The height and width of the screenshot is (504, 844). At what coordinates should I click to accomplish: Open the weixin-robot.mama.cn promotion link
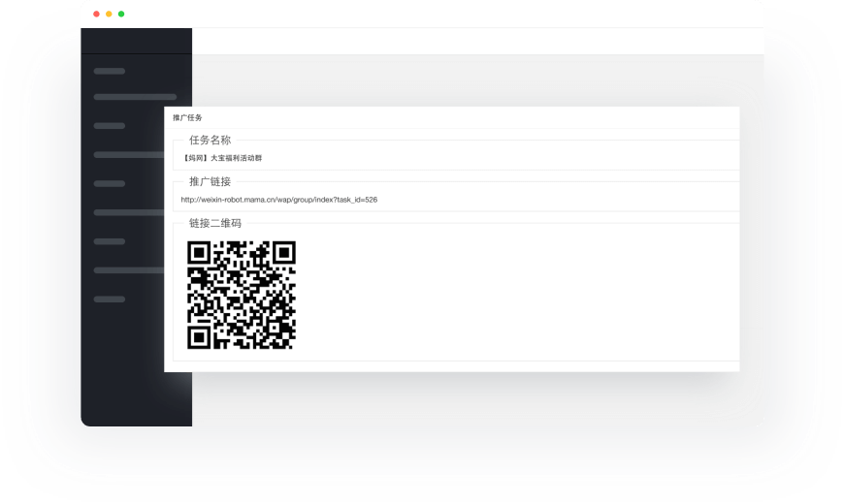pyautogui.click(x=279, y=200)
